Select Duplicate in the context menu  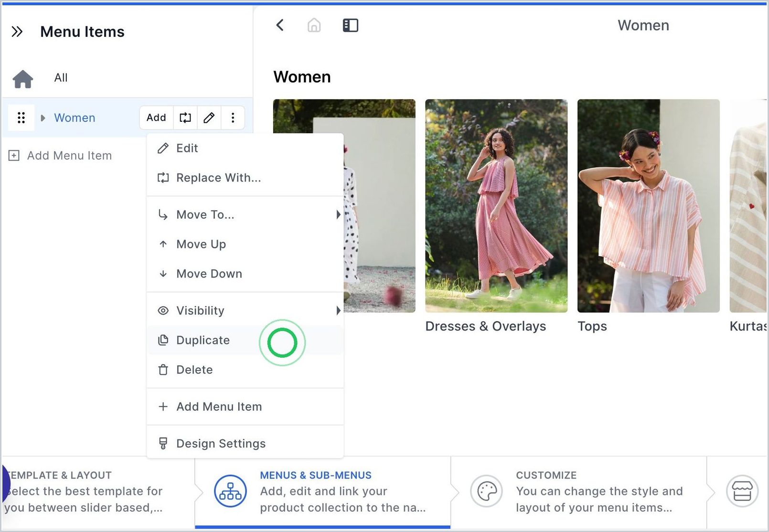point(245,340)
